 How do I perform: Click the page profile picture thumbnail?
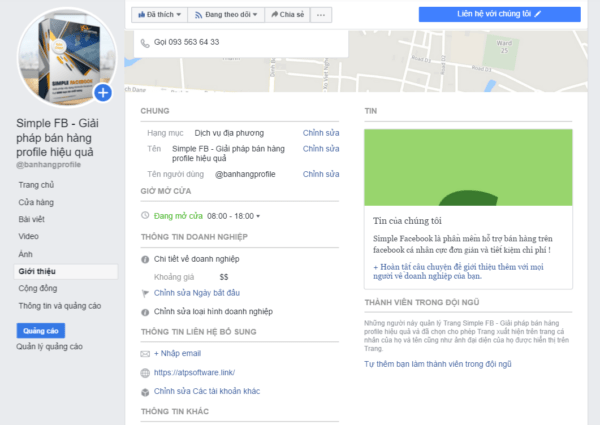tap(67, 58)
